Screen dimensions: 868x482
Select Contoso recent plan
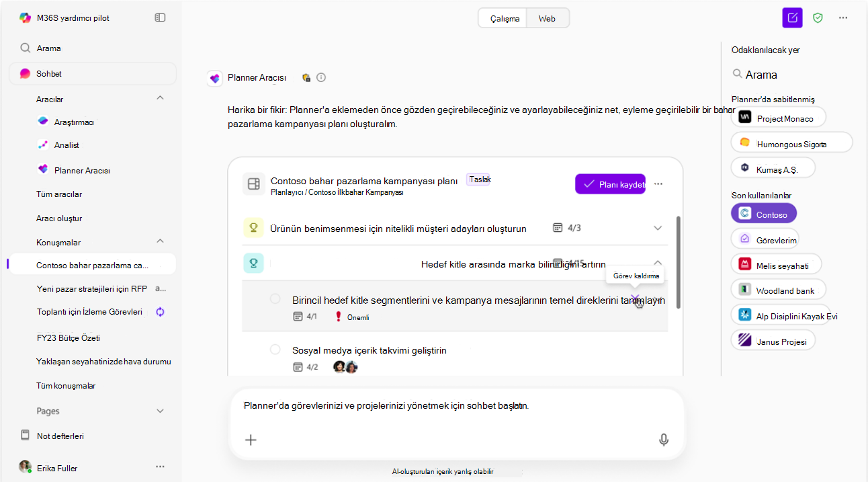(764, 214)
